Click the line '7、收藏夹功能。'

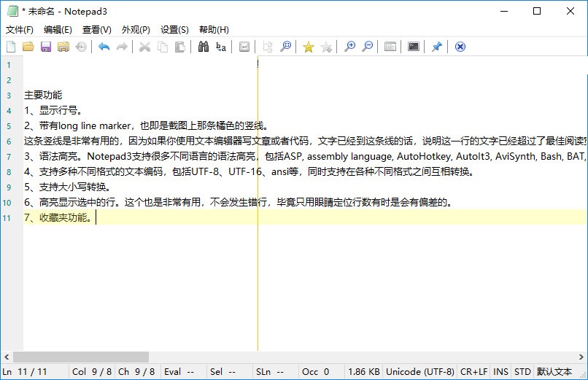click(59, 217)
